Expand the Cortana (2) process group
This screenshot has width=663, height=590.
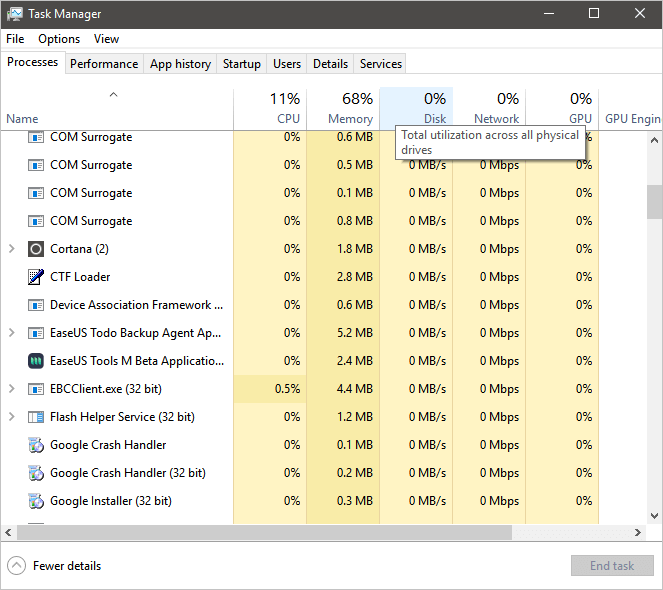[12, 249]
